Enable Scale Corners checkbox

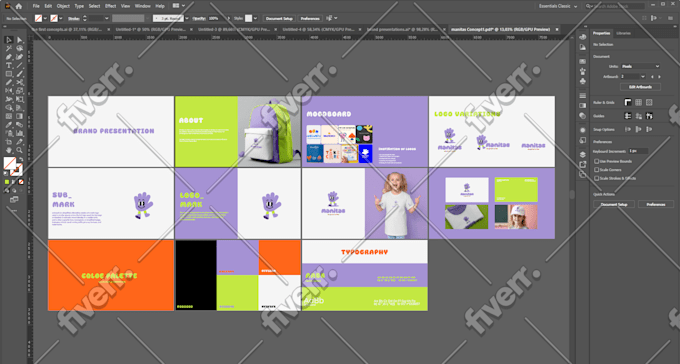tap(597, 170)
